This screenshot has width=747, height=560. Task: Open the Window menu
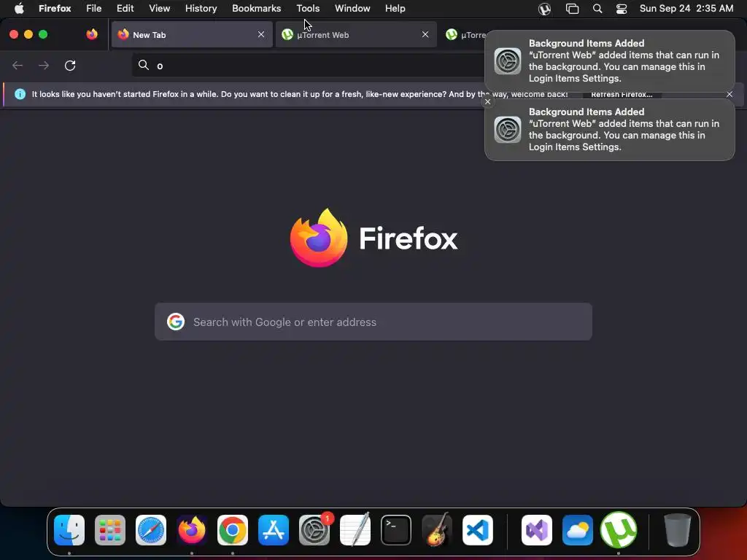352,9
